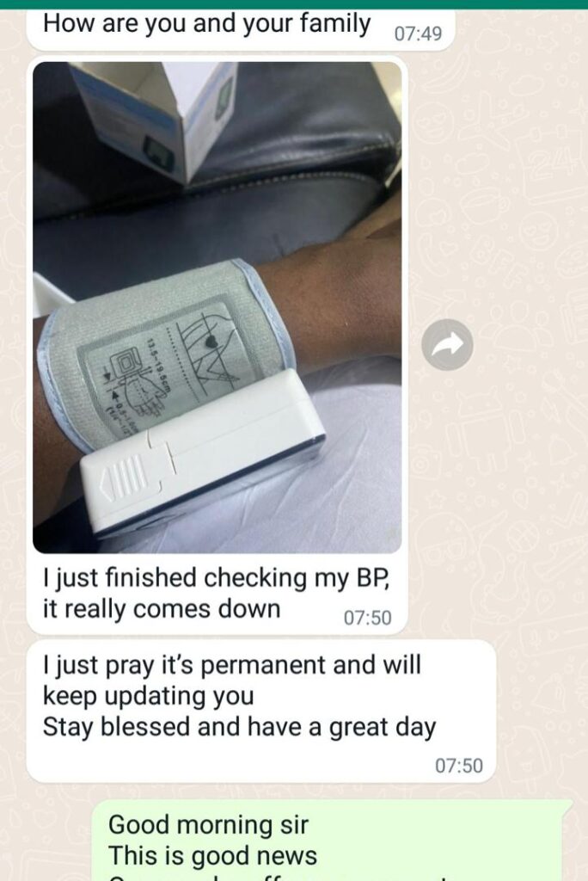The width and height of the screenshot is (588, 881).
Task: Tap the 'This is good news' line
Action: coord(213,856)
